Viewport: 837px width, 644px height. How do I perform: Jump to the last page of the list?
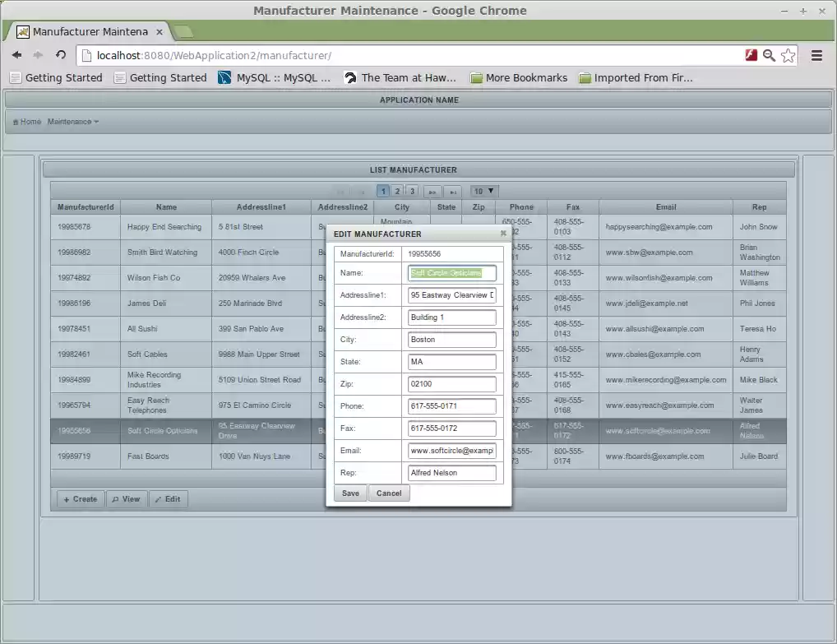452,192
